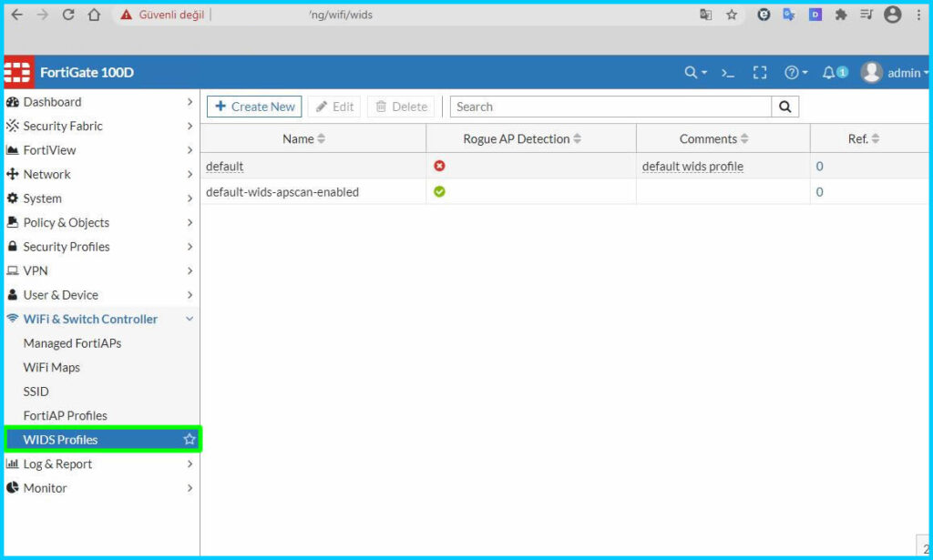Click the Delete button

pos(401,107)
